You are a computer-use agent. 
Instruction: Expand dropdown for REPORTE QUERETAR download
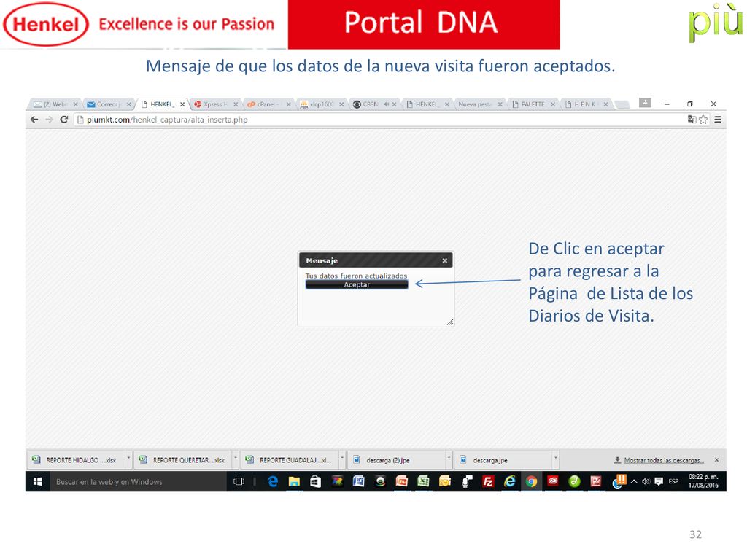[235, 459]
